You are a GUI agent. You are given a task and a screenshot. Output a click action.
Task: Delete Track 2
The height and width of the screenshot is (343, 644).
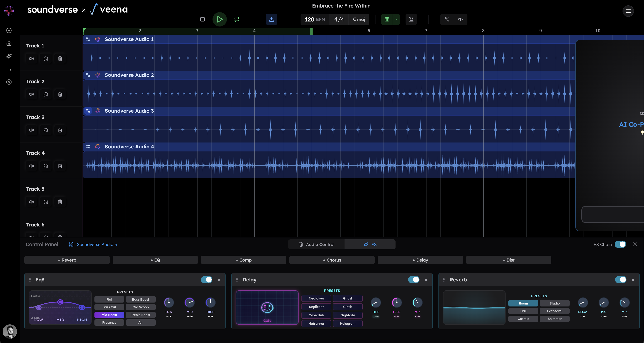point(60,94)
